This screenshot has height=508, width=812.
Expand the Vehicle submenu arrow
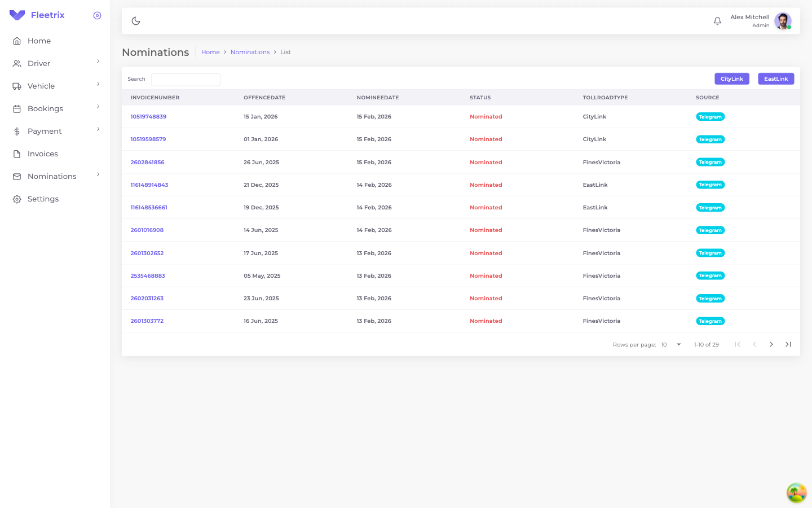98,84
